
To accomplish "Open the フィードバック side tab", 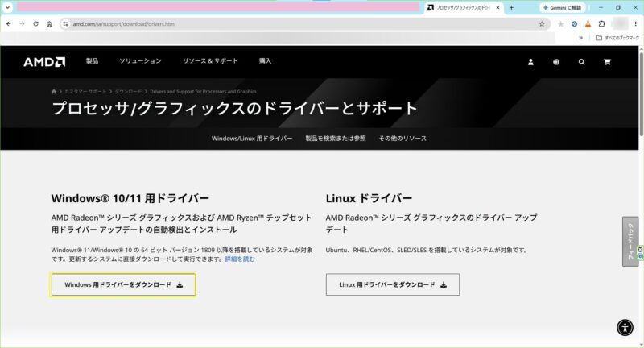I will [630, 241].
